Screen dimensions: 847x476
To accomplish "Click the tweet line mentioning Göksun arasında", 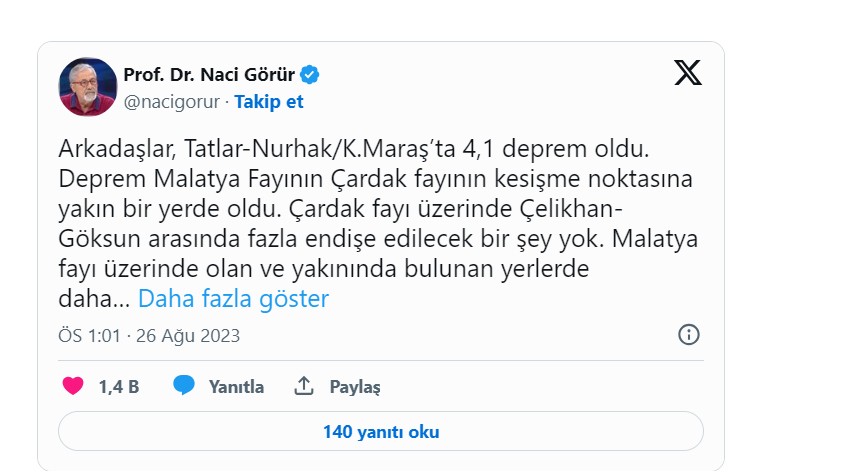I will 330,240.
